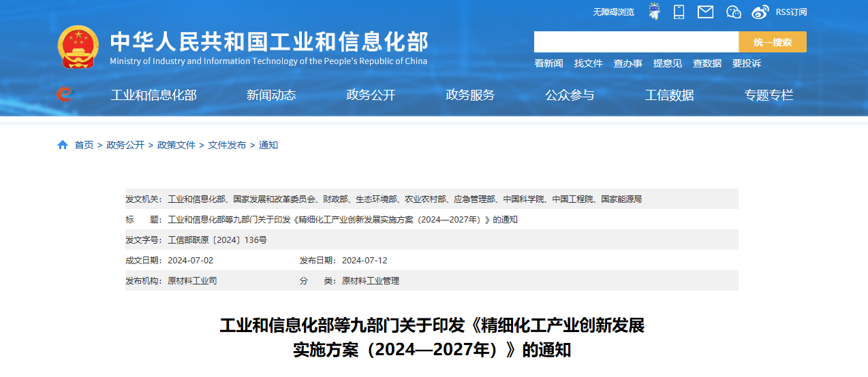Click the envelope mail icon
The image size is (868, 377).
coord(705,12)
